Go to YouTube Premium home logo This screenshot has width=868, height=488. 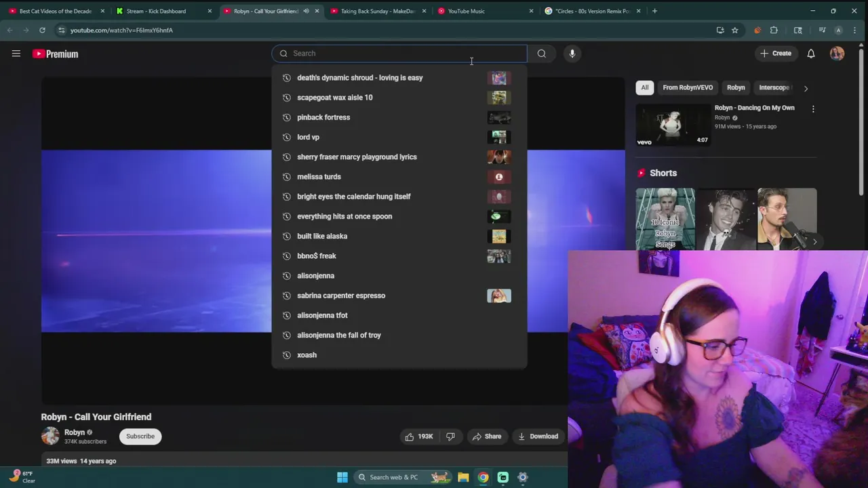[x=55, y=54]
